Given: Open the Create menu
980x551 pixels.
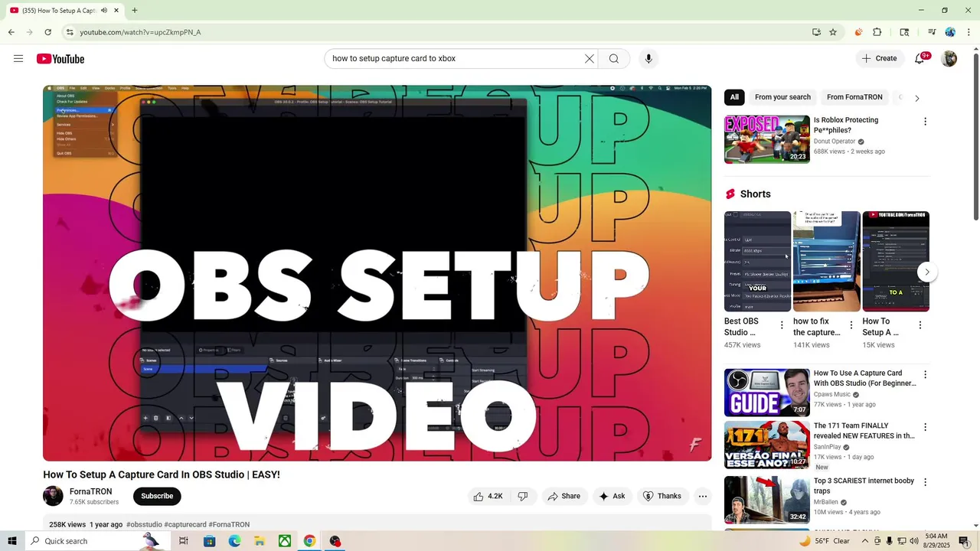Looking at the screenshot, I should (879, 58).
